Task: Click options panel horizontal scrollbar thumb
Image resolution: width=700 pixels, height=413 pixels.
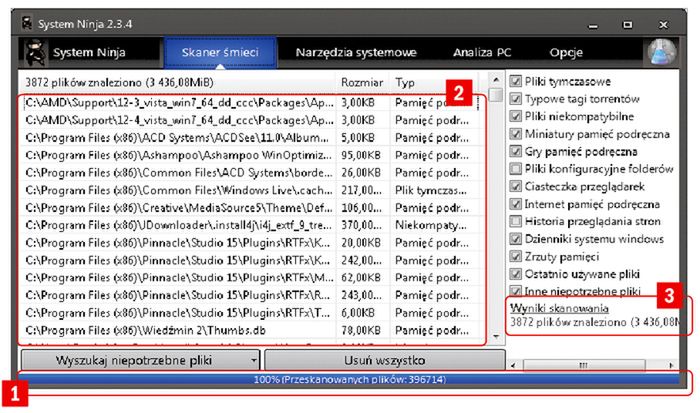Action: (x=583, y=365)
